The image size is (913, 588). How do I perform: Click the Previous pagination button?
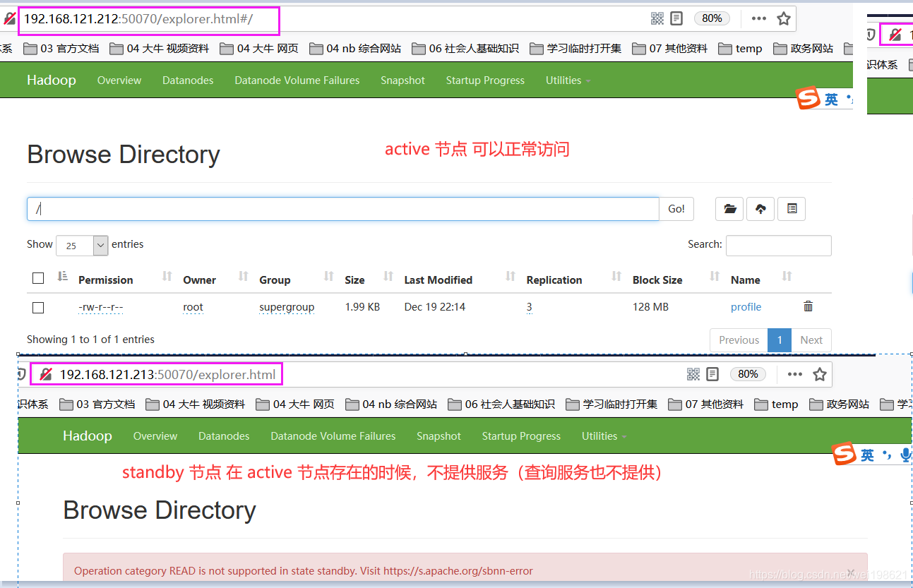coord(739,340)
